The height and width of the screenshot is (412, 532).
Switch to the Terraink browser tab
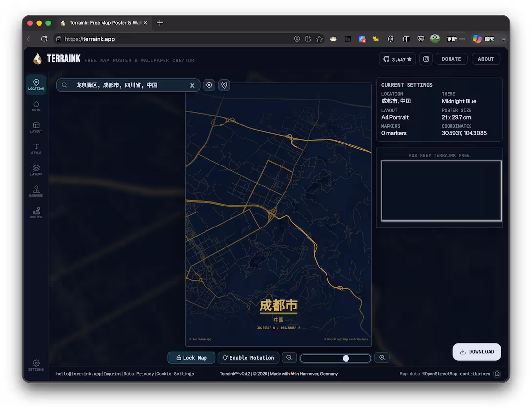[104, 23]
